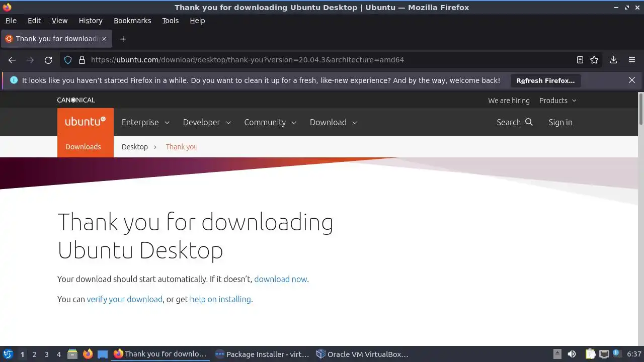Open the 'verify your download' link
This screenshot has height=362, width=644.
[x=125, y=299]
